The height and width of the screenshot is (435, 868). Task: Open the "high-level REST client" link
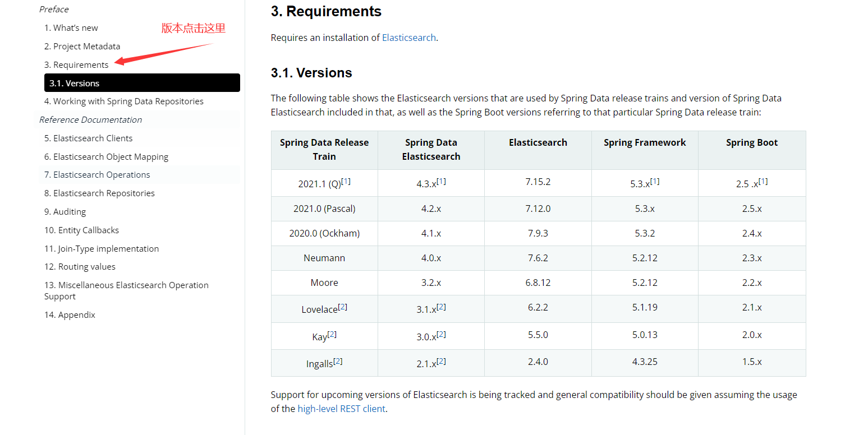coord(341,409)
